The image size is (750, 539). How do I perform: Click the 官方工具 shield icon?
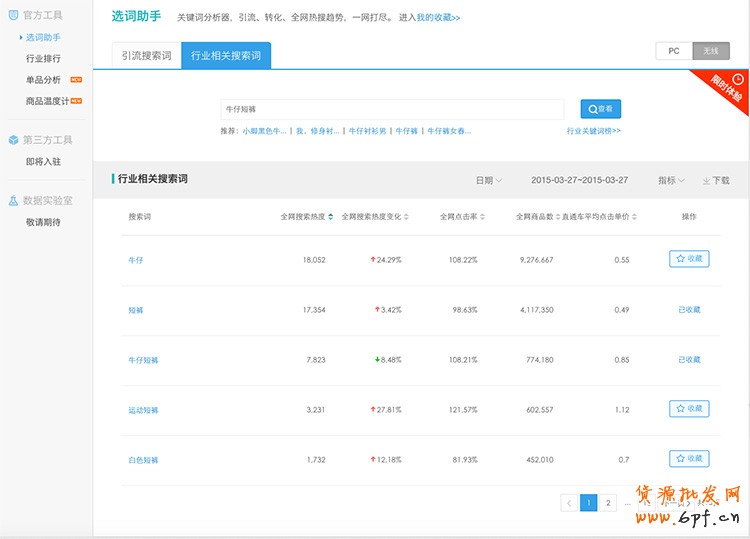coord(13,15)
